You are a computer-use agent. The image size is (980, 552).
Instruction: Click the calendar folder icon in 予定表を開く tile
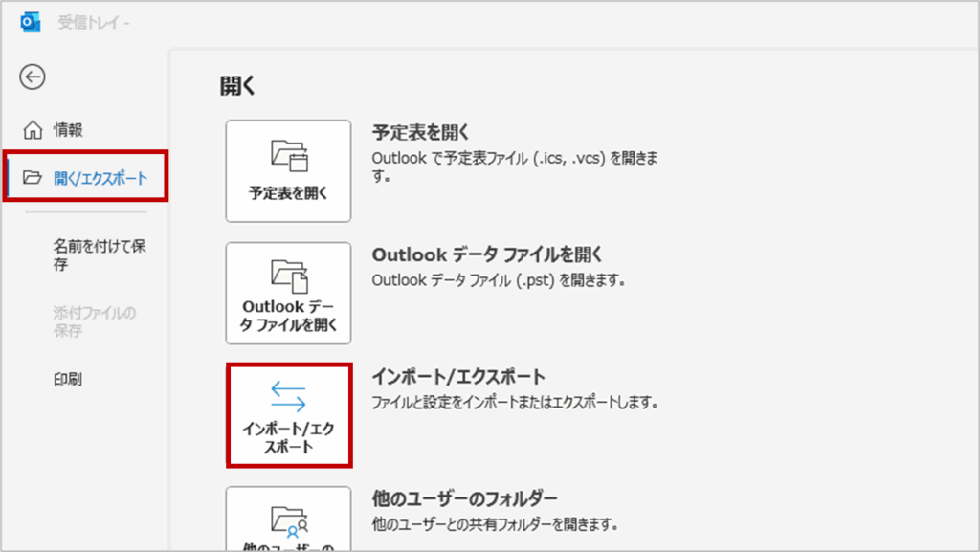(288, 155)
